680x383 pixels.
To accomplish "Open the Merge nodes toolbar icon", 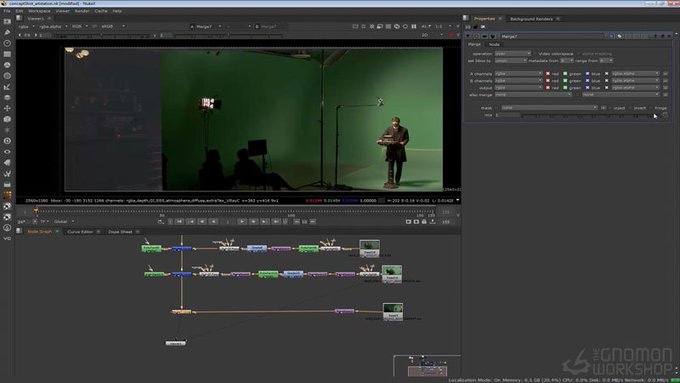I will [x=7, y=97].
